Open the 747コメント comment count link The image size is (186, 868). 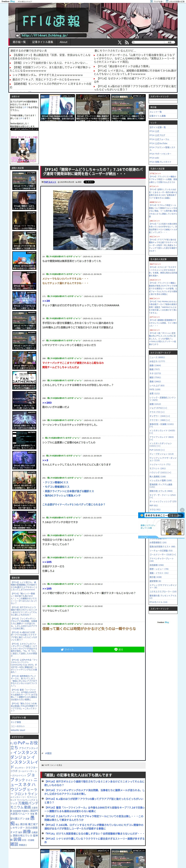50,182
